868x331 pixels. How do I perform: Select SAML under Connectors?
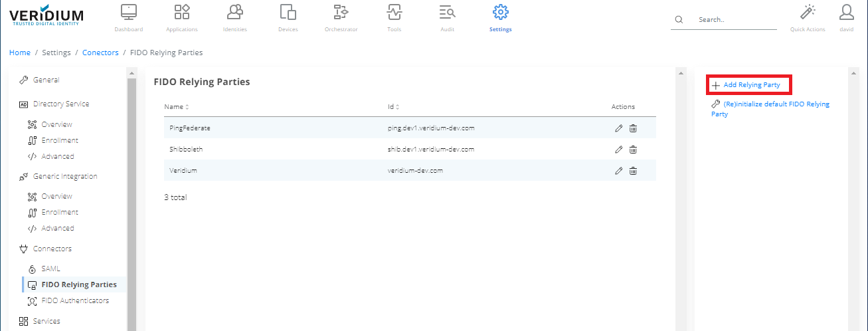point(50,269)
